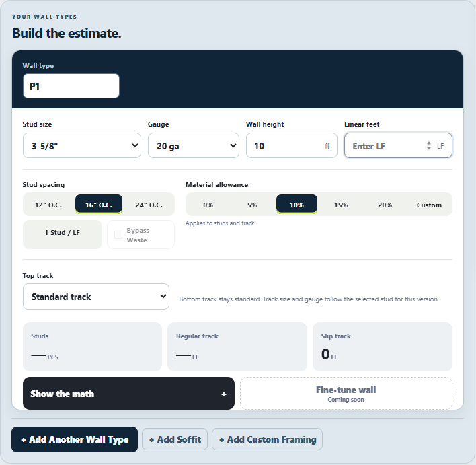Click the + Add Soffit button
This screenshot has width=476, height=465.
point(175,439)
